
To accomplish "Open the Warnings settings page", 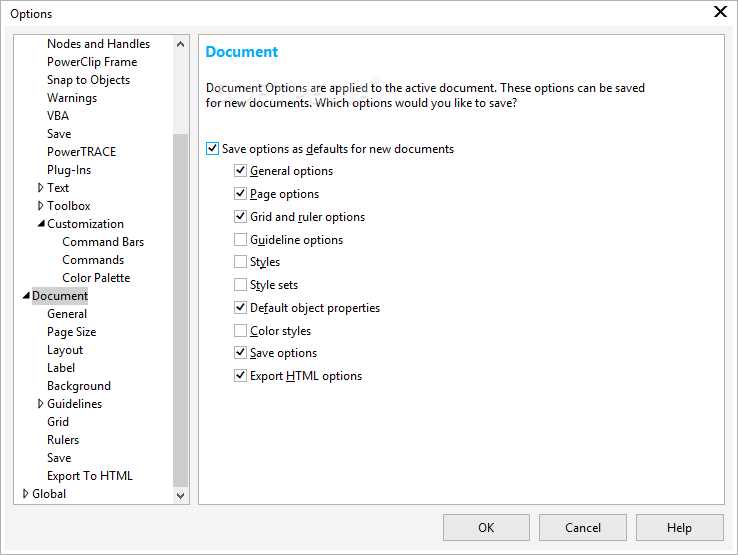I will coord(72,98).
